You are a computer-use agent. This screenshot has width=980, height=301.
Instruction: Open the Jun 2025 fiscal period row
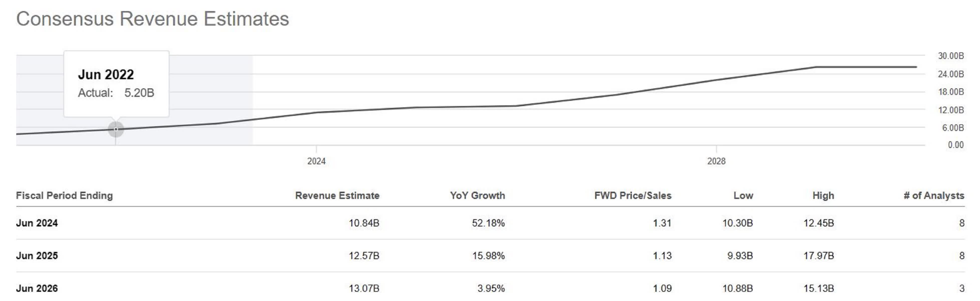(37, 256)
